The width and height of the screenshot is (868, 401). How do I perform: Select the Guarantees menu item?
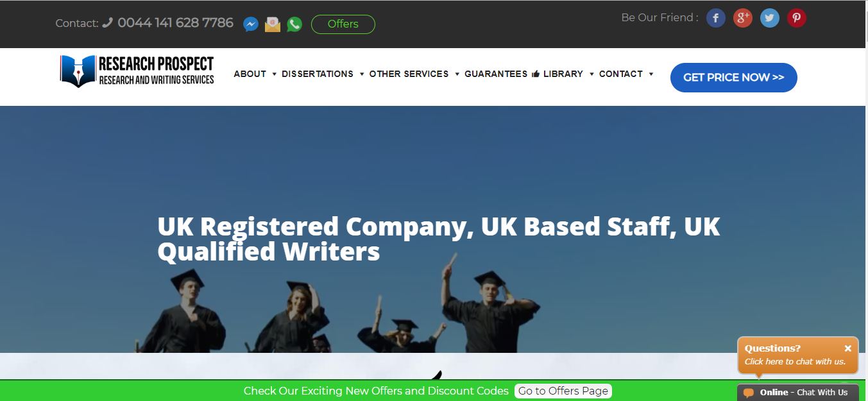496,74
